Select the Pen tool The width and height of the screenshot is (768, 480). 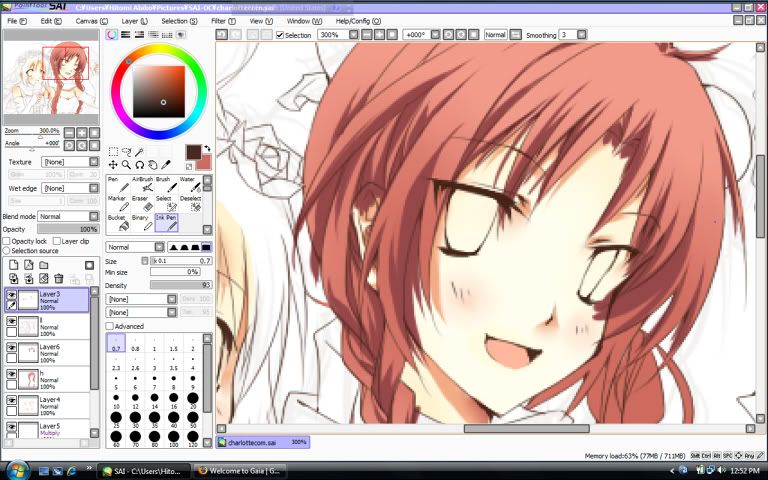[x=118, y=185]
